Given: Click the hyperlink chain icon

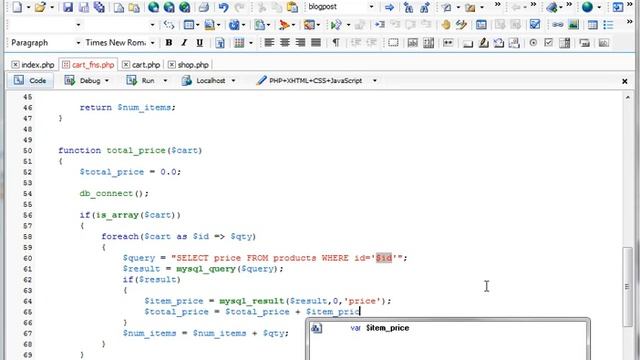Looking at the screenshot, I should click(558, 25).
